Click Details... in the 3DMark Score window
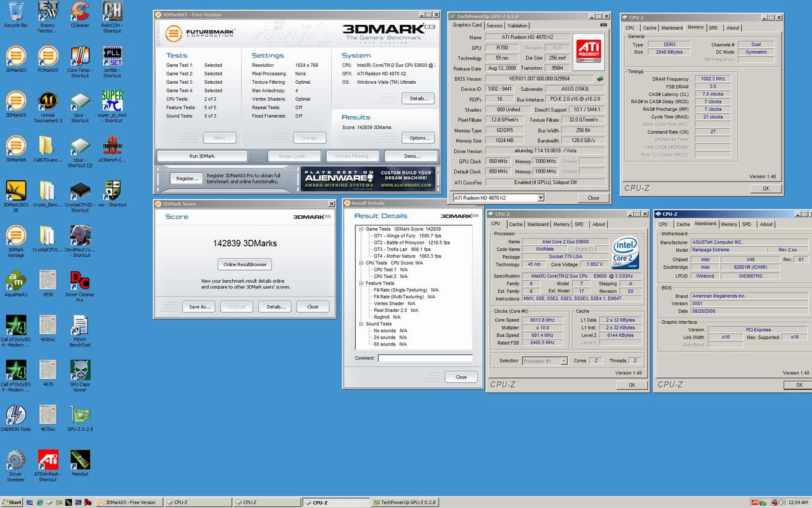This screenshot has width=812, height=508. [x=275, y=307]
